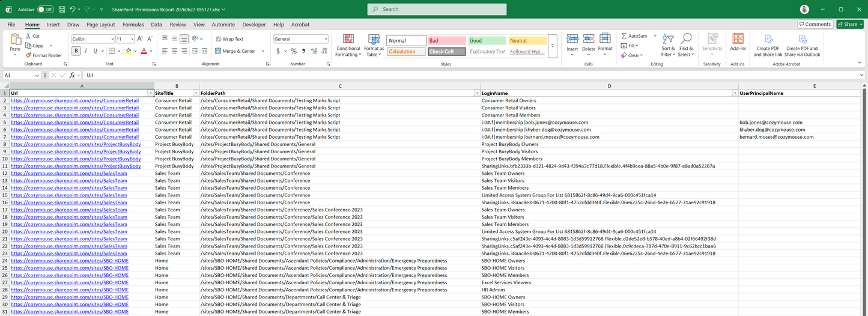Toggle Italic formatting
Viewport: 868px width, 316px height.
click(x=86, y=51)
